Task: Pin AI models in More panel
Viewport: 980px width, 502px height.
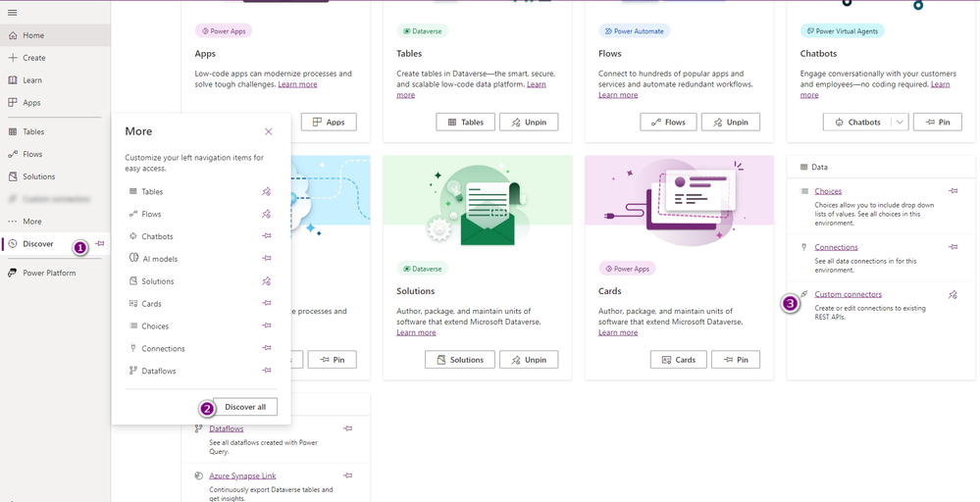Action: tap(266, 259)
